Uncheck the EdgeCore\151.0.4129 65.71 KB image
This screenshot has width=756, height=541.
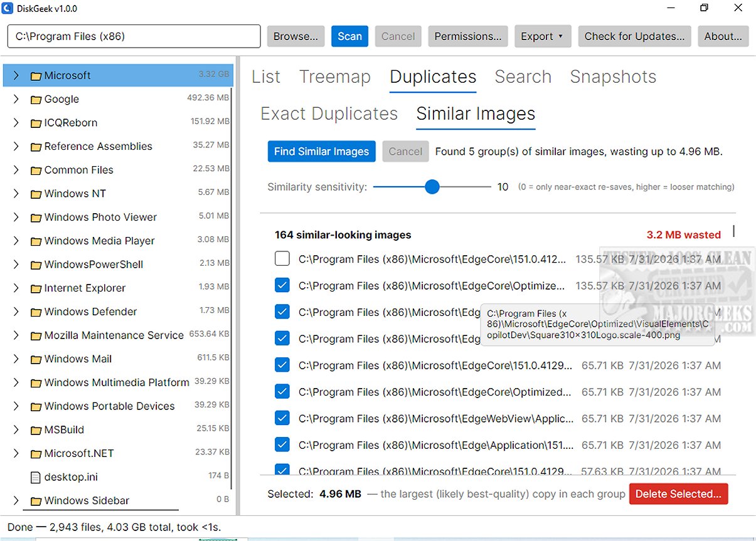pos(282,365)
